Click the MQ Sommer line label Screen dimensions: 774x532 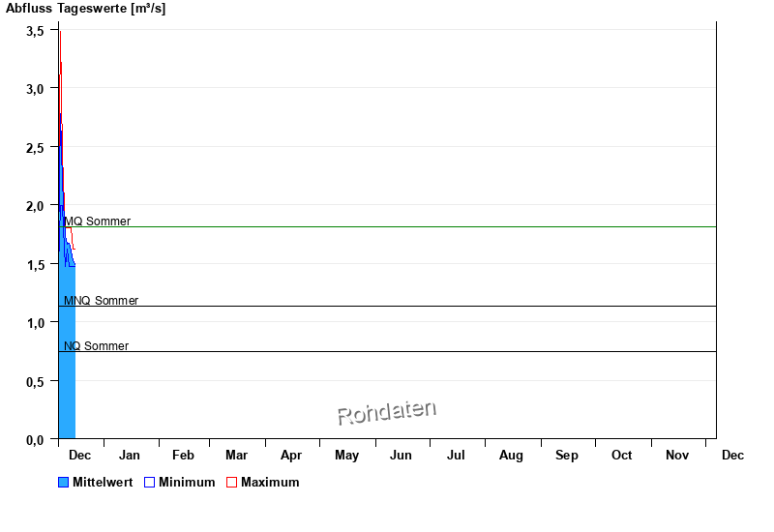[x=97, y=222]
